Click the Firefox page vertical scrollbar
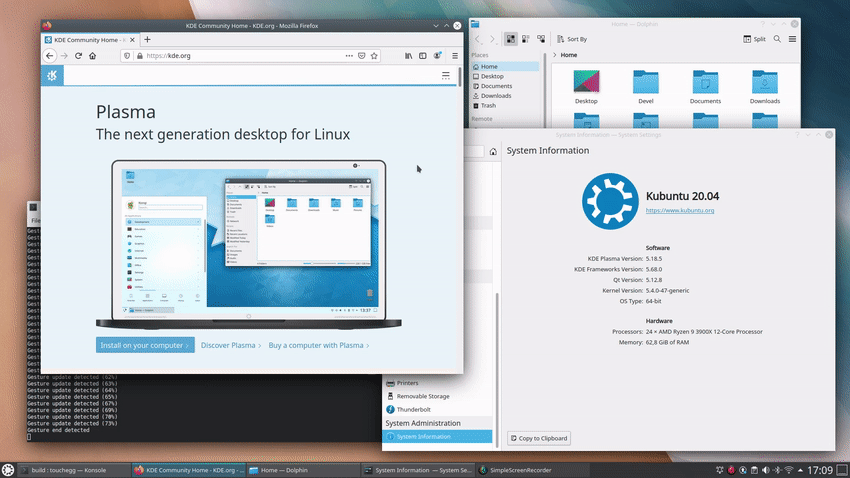Image resolution: width=850 pixels, height=478 pixels. coord(460,76)
